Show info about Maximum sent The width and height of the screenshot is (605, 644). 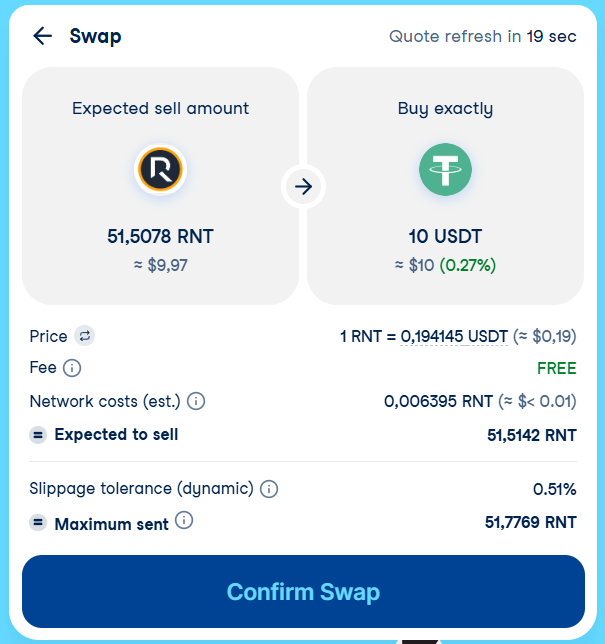point(184,520)
